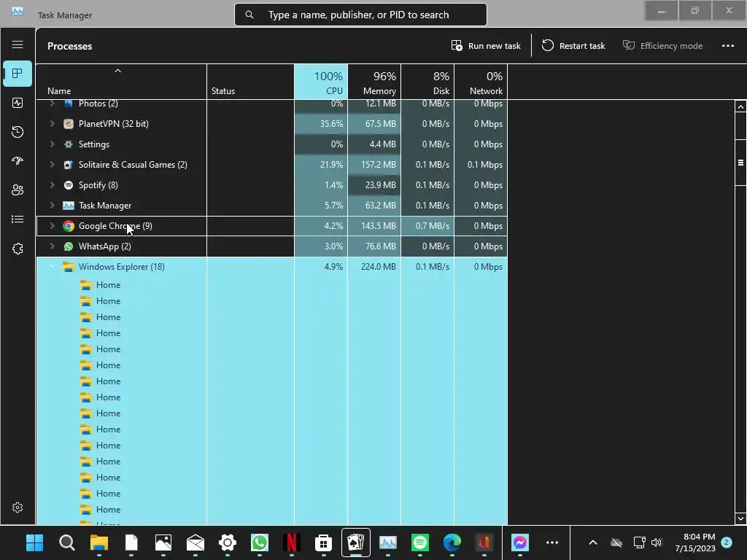Viewport: 747px width, 560px height.
Task: Expand the Task Manager process row
Action: point(52,206)
